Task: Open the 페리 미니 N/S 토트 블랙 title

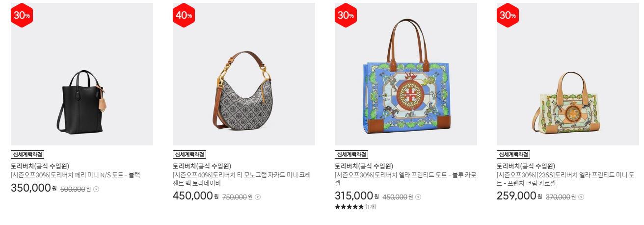Action: click(x=76, y=175)
